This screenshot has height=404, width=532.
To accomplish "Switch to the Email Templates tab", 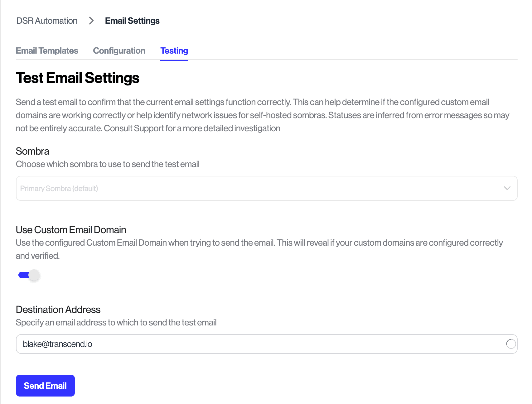I will coord(47,50).
